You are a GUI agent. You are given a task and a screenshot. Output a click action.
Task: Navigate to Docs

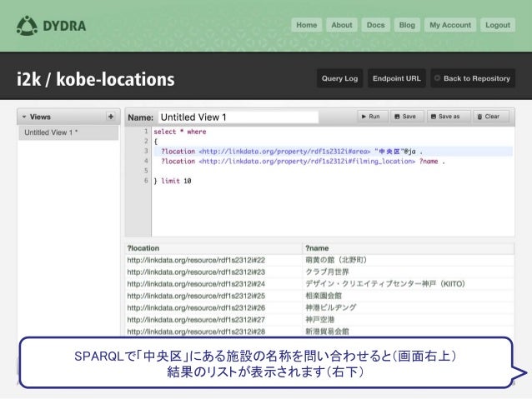375,25
